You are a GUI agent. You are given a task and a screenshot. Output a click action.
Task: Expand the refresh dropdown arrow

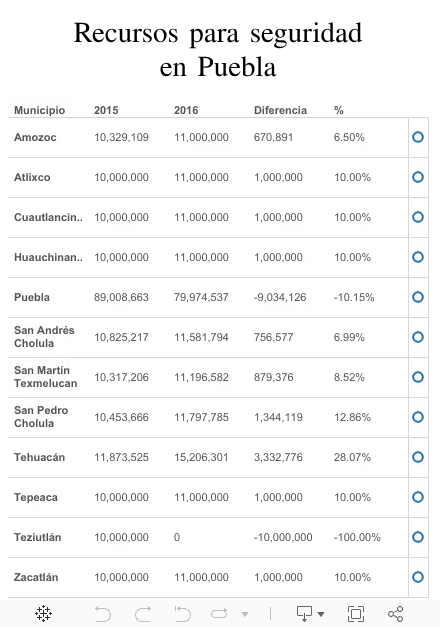(245, 614)
